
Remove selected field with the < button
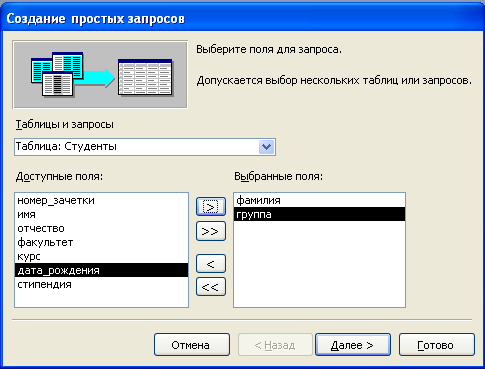tap(211, 264)
